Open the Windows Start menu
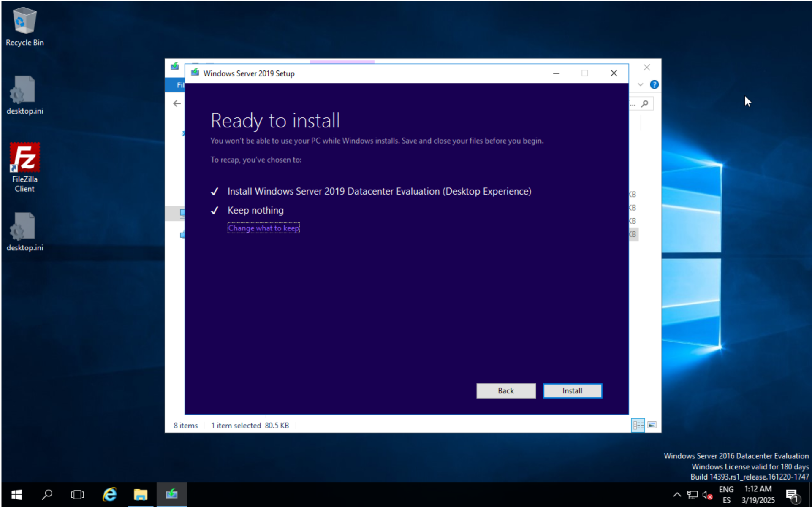Viewport: 812px width, 507px height. coord(16,494)
